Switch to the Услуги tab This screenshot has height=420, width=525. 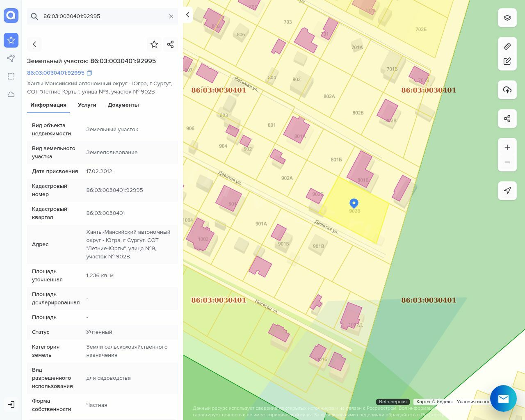pyautogui.click(x=87, y=105)
